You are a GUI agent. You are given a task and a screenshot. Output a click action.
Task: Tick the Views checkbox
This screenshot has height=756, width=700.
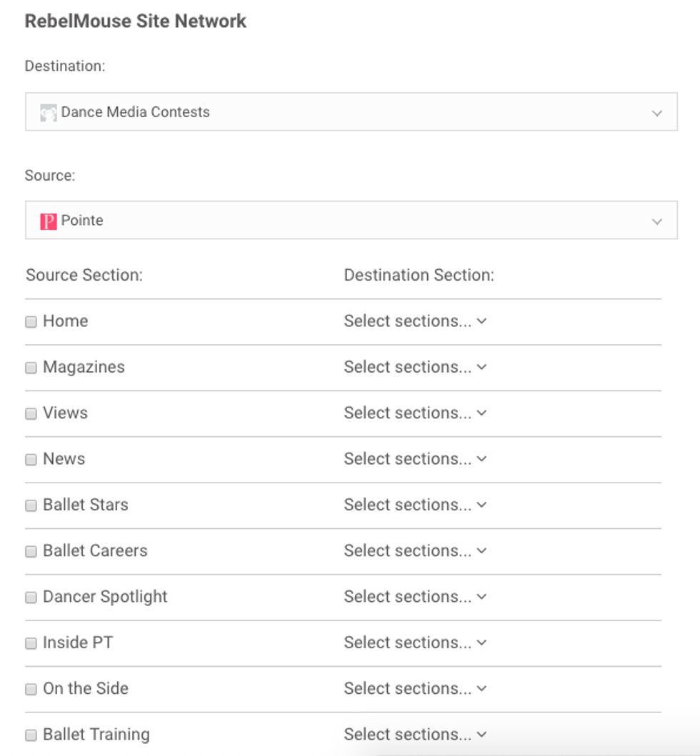[x=31, y=414]
